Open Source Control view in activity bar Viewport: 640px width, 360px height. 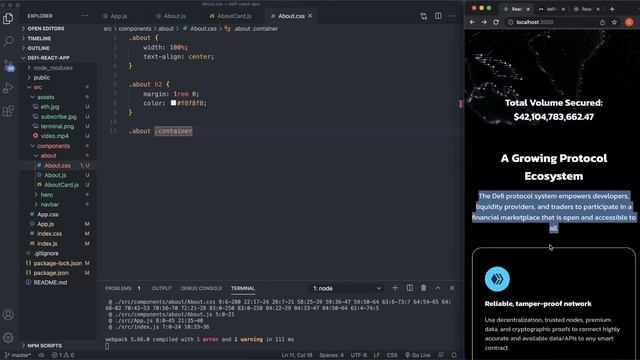(x=8, y=64)
